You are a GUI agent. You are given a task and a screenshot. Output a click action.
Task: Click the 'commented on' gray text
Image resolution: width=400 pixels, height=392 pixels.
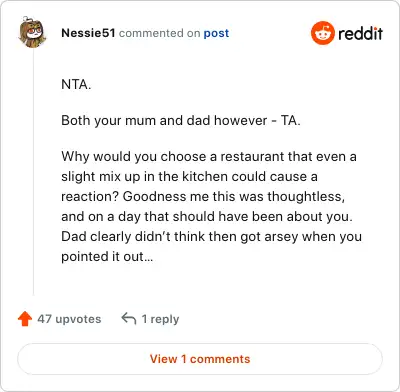tap(159, 33)
